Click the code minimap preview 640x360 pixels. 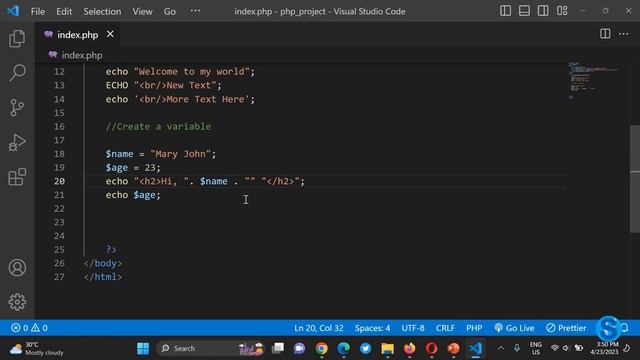593,81
